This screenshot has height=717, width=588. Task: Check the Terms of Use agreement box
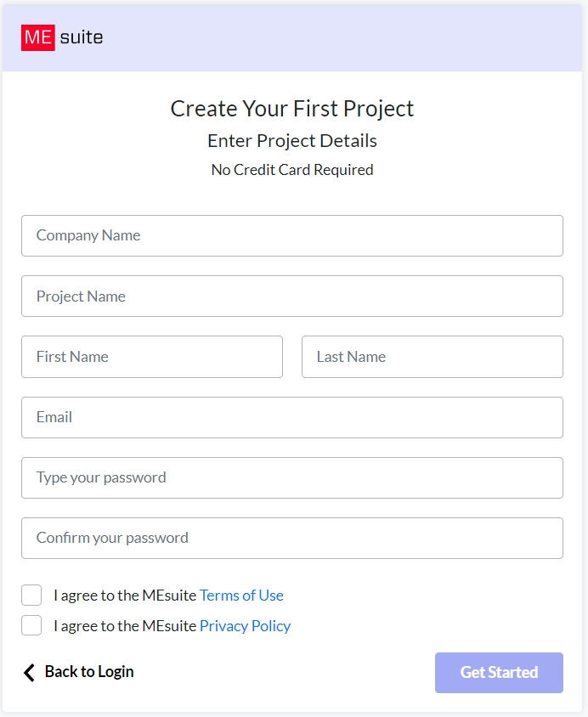31,596
